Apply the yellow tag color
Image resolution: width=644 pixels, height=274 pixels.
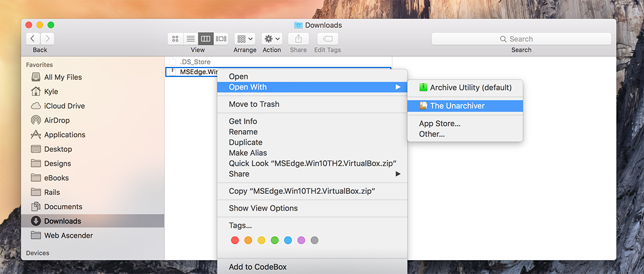[x=261, y=240]
